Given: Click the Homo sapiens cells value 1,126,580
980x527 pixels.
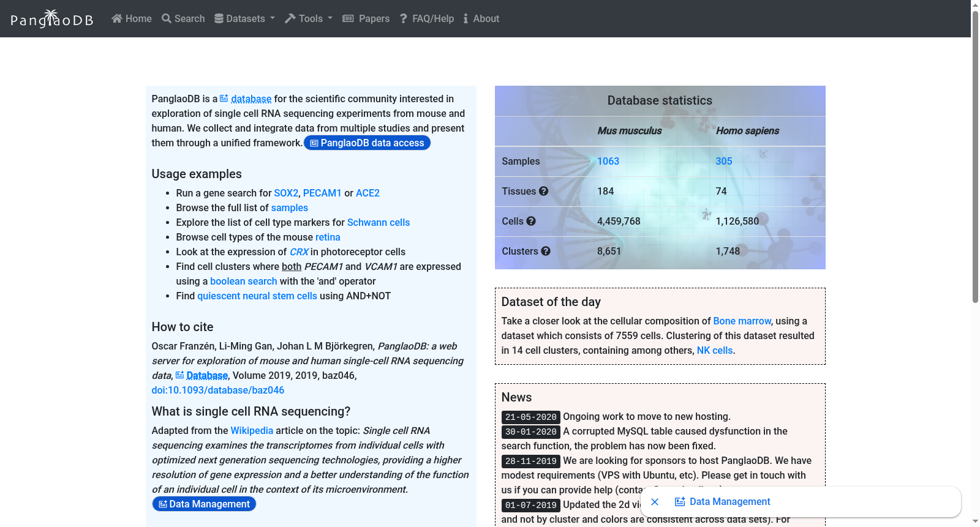Looking at the screenshot, I should [x=737, y=221].
